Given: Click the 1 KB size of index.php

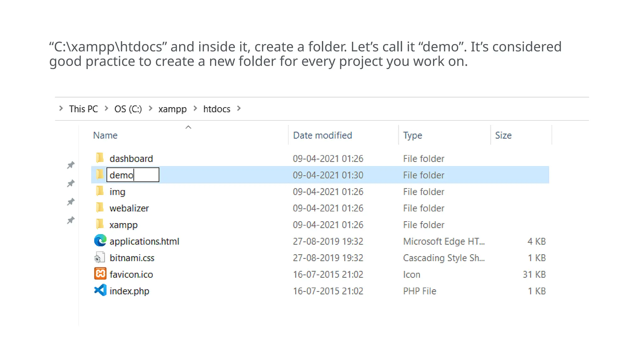Looking at the screenshot, I should (x=536, y=291).
